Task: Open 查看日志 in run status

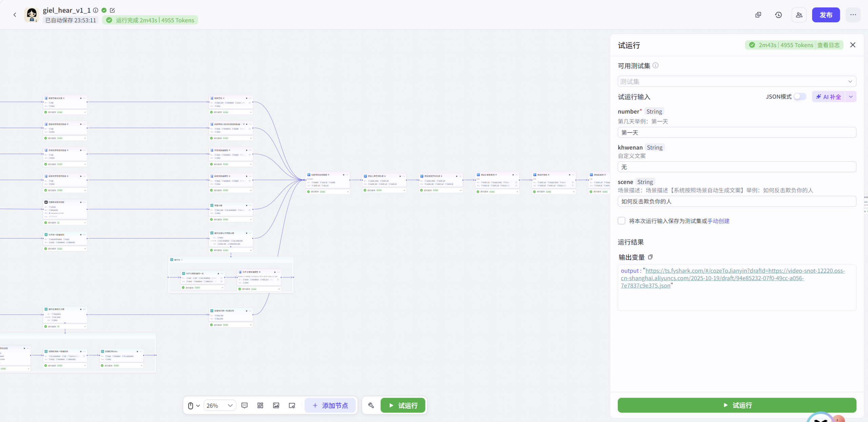Action: (x=828, y=45)
